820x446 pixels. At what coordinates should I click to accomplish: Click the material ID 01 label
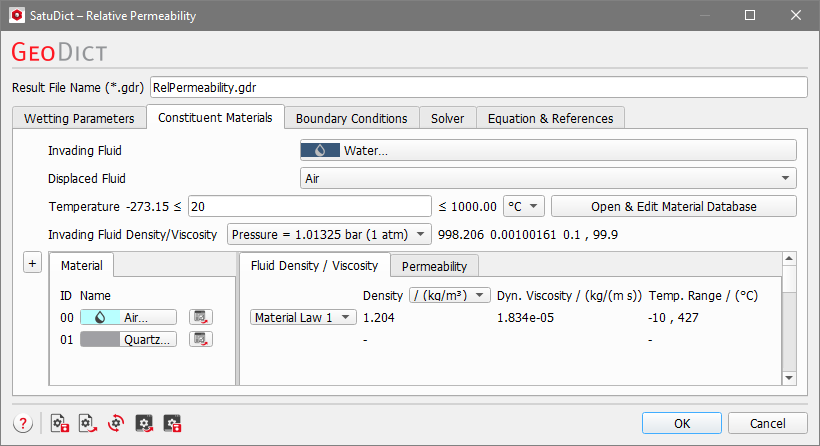(67, 339)
